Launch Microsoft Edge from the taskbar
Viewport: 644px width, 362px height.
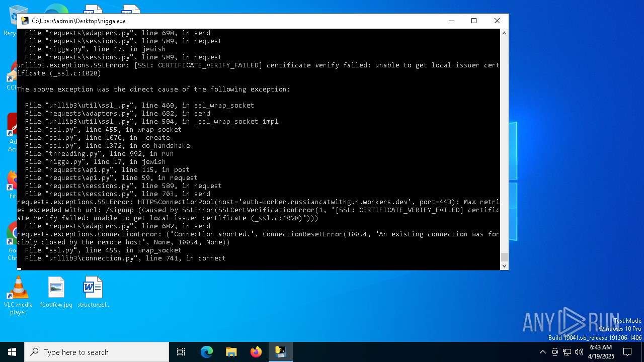(207, 352)
